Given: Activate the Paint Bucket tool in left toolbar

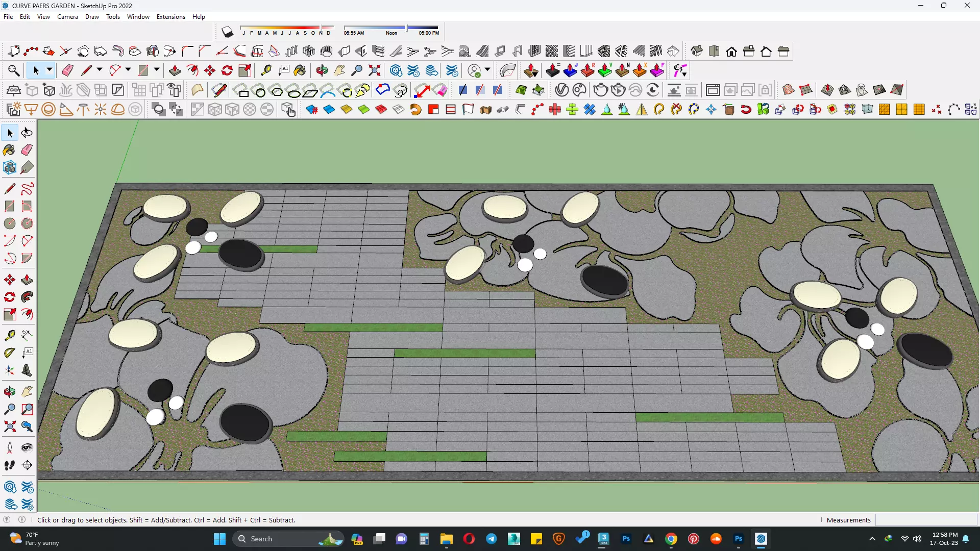Looking at the screenshot, I should tap(9, 150).
